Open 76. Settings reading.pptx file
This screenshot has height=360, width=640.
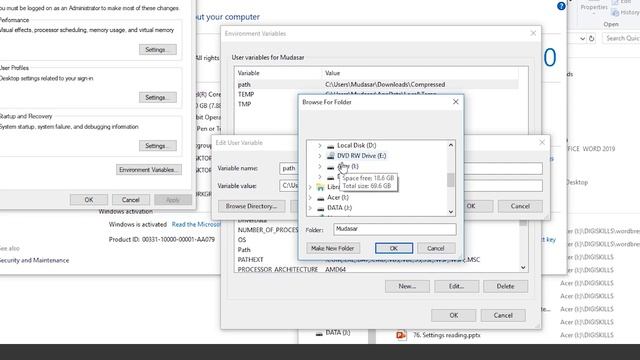[x=447, y=335]
